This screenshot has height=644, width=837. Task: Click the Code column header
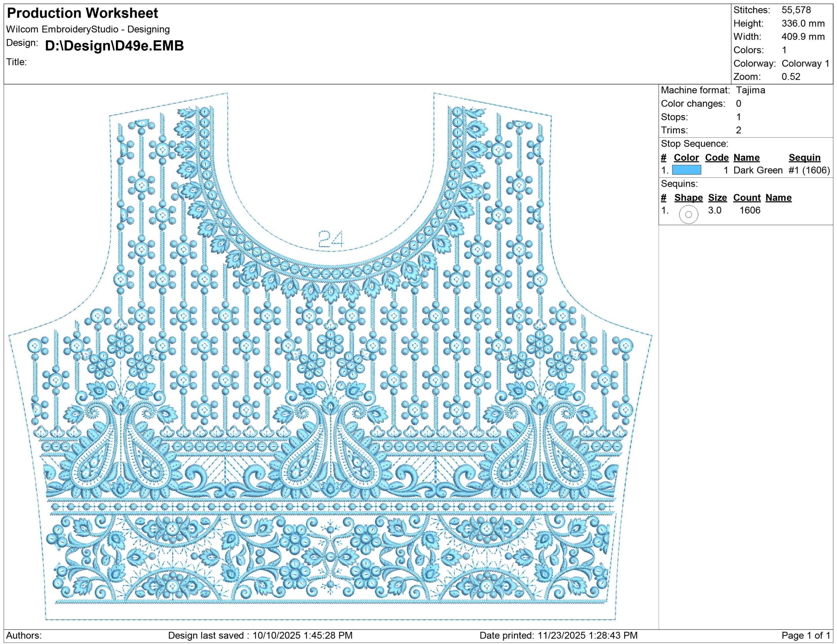point(717,158)
